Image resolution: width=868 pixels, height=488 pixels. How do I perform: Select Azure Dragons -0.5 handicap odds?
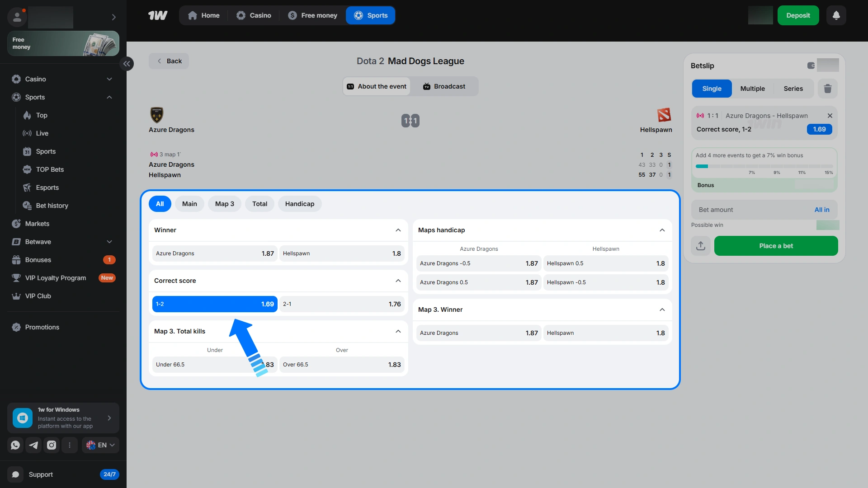click(x=479, y=263)
